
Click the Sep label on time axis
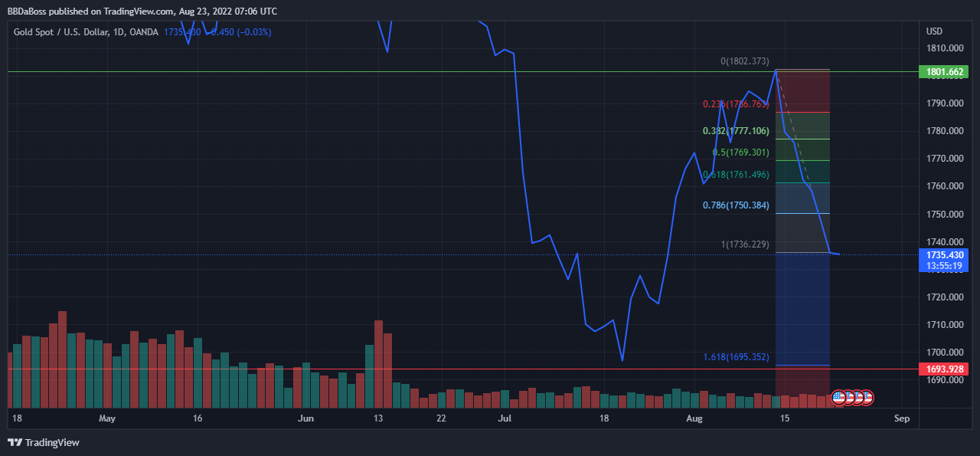902,419
